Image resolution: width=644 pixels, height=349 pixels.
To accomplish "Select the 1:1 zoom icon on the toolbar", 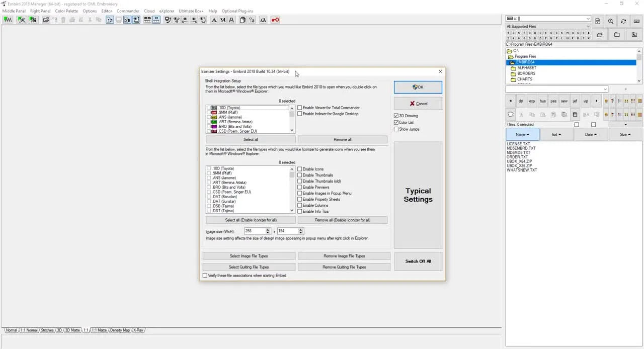I will (110, 20).
